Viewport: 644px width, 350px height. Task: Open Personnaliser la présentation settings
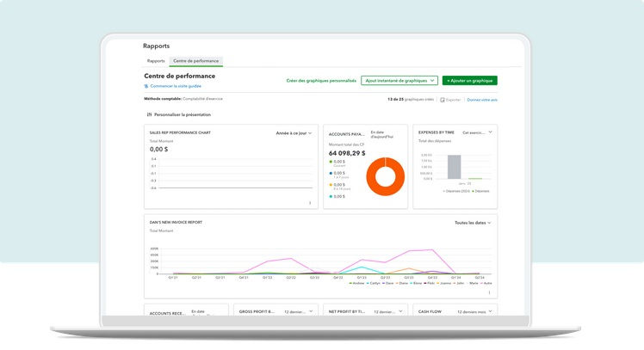(x=183, y=115)
